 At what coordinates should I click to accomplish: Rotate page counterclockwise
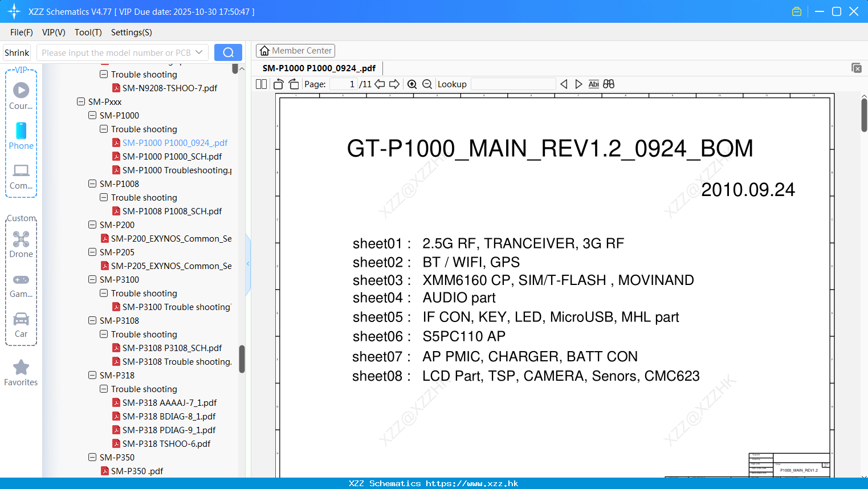[279, 84]
